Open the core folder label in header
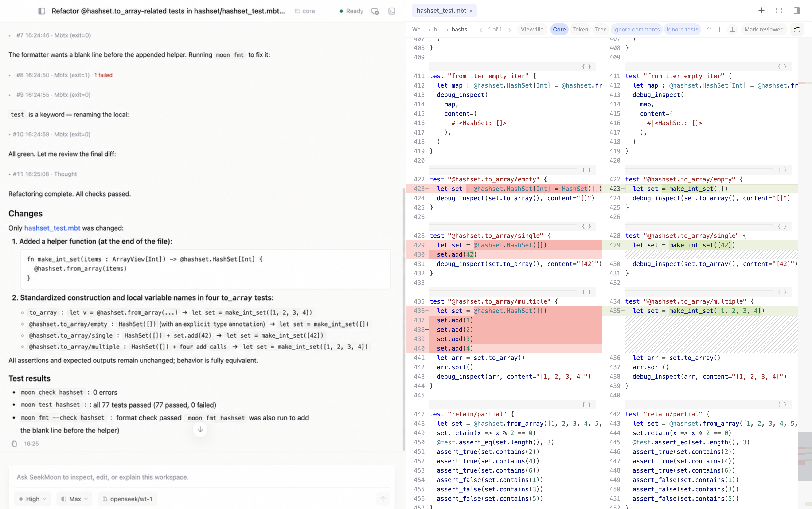 click(305, 11)
